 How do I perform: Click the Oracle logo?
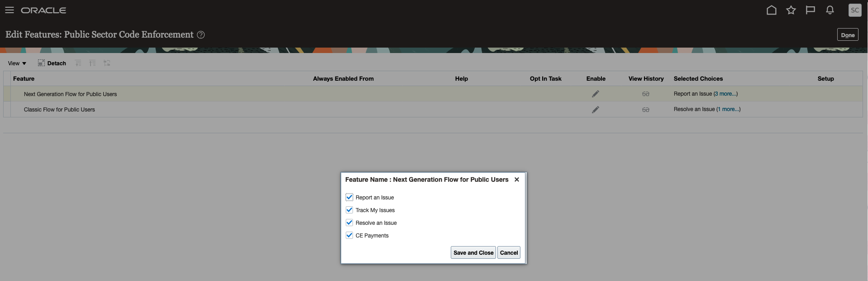(43, 10)
